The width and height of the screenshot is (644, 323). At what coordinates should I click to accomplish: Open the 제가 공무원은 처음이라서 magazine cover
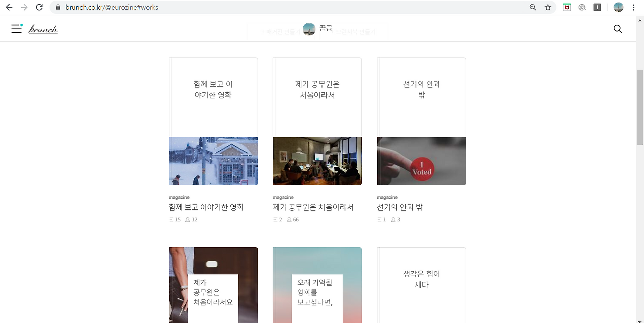point(317,121)
